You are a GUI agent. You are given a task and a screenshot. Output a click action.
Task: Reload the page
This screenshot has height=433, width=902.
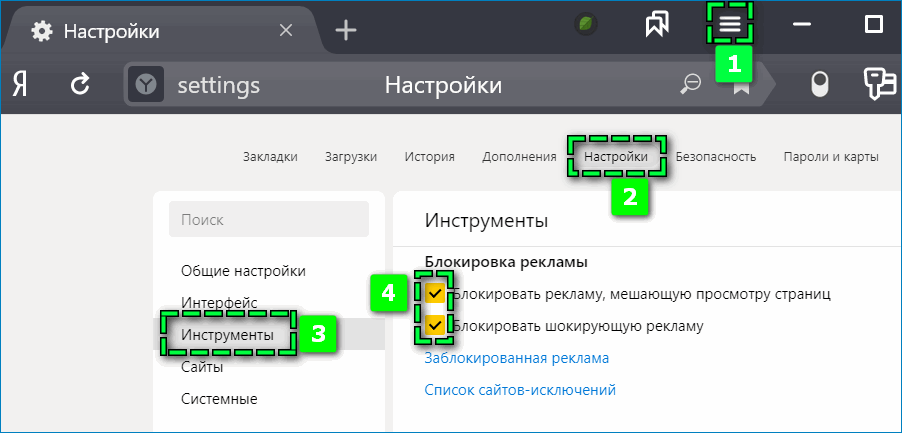[x=81, y=85]
